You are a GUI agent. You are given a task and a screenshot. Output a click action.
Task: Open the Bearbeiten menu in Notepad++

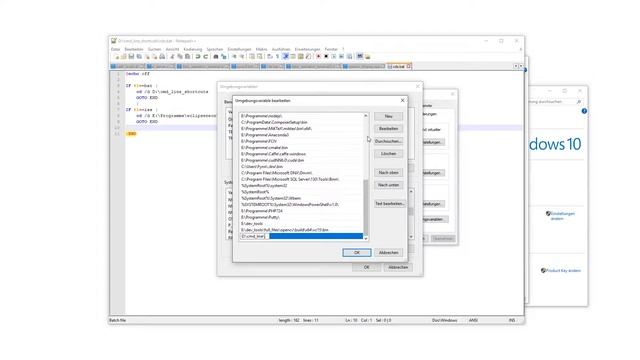pos(134,49)
